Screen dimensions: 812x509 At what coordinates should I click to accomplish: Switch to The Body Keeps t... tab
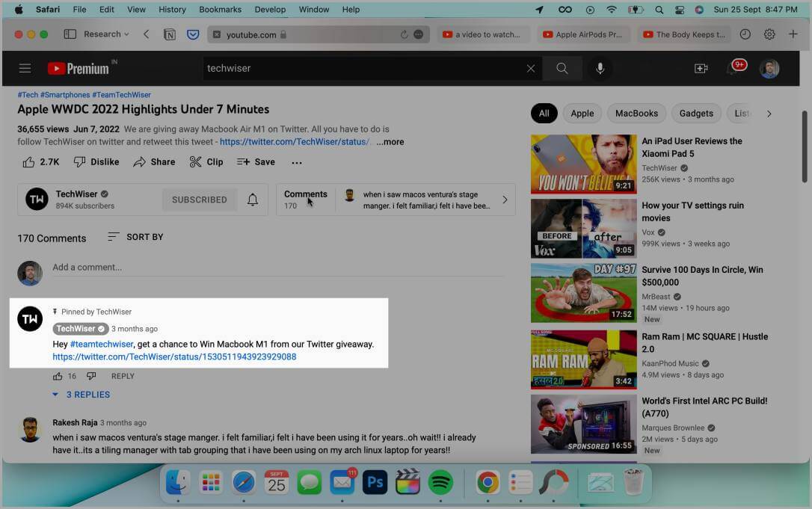click(683, 34)
